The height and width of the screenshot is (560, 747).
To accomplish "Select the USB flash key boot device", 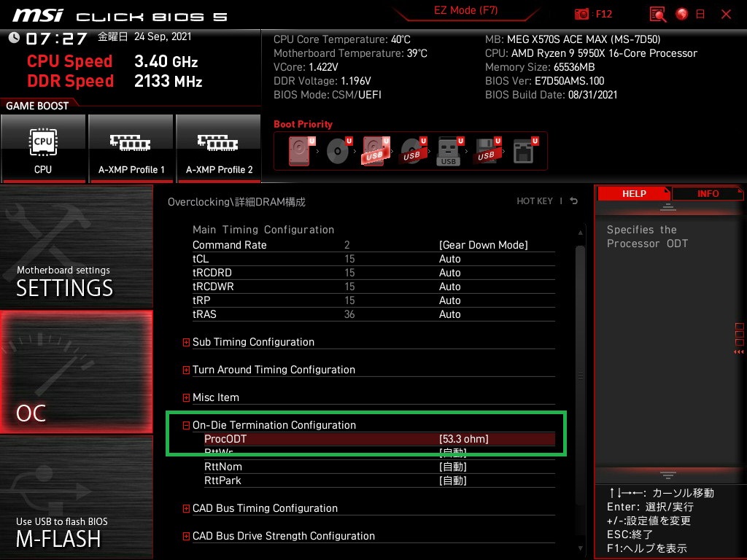I will pyautogui.click(x=449, y=152).
